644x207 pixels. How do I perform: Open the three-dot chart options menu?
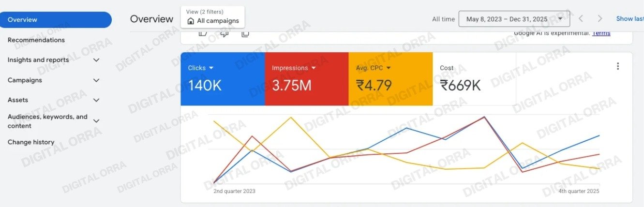[617, 66]
